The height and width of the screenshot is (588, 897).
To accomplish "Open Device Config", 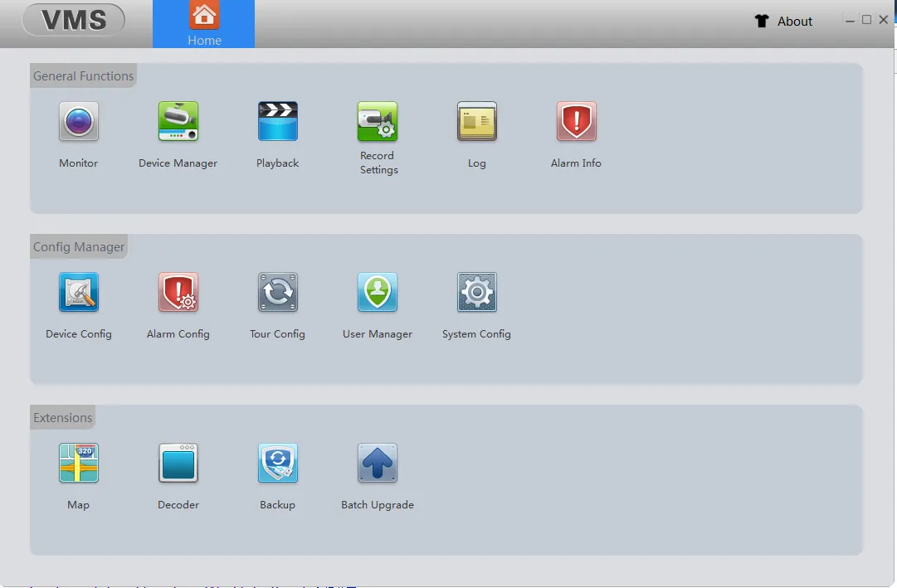I will [x=79, y=293].
